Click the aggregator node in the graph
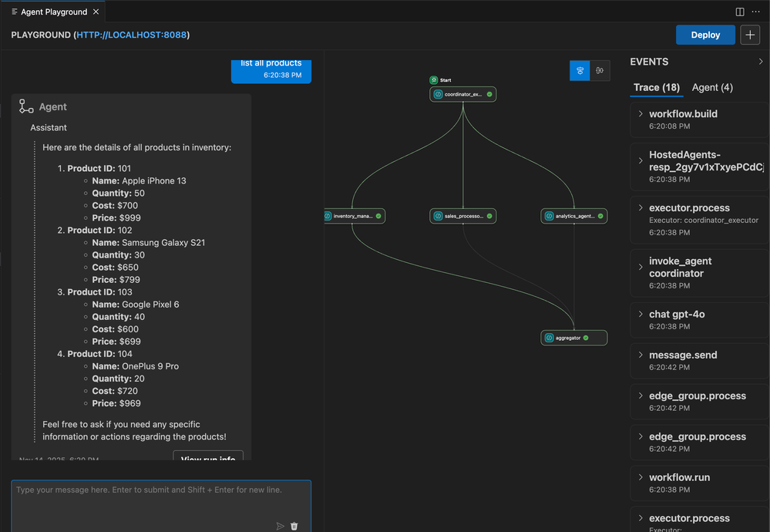This screenshot has height=532, width=770. point(573,338)
